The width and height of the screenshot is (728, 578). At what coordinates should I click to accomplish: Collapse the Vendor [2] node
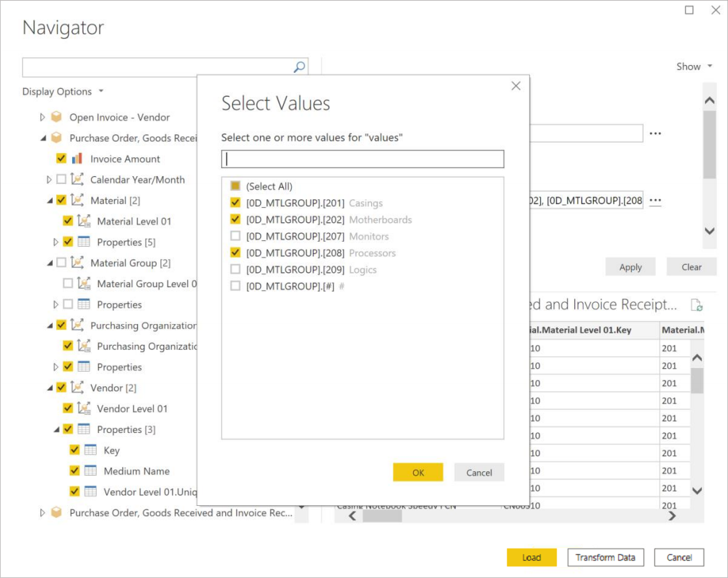[x=50, y=387]
